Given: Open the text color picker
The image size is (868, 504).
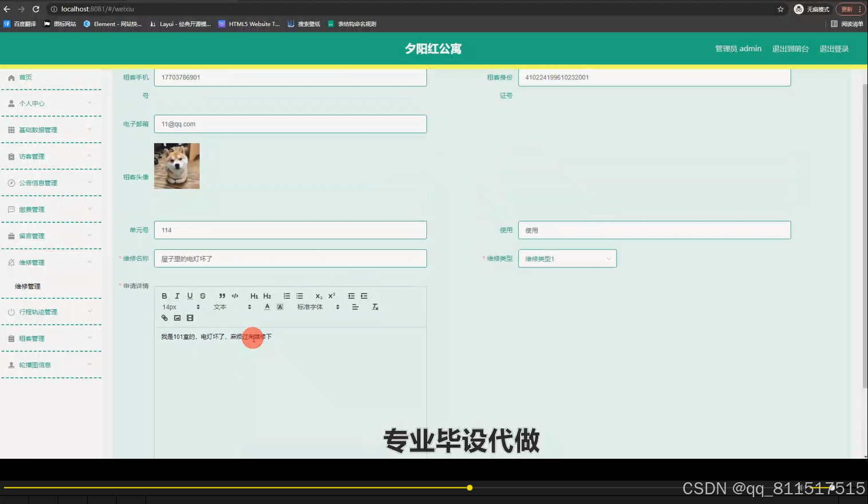Looking at the screenshot, I should pyautogui.click(x=267, y=307).
